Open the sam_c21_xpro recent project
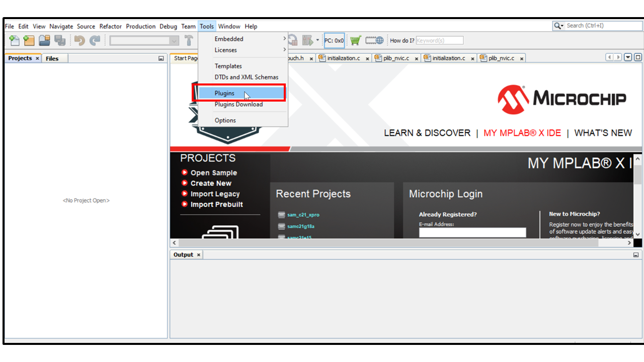The image size is (644, 362). pos(303,215)
